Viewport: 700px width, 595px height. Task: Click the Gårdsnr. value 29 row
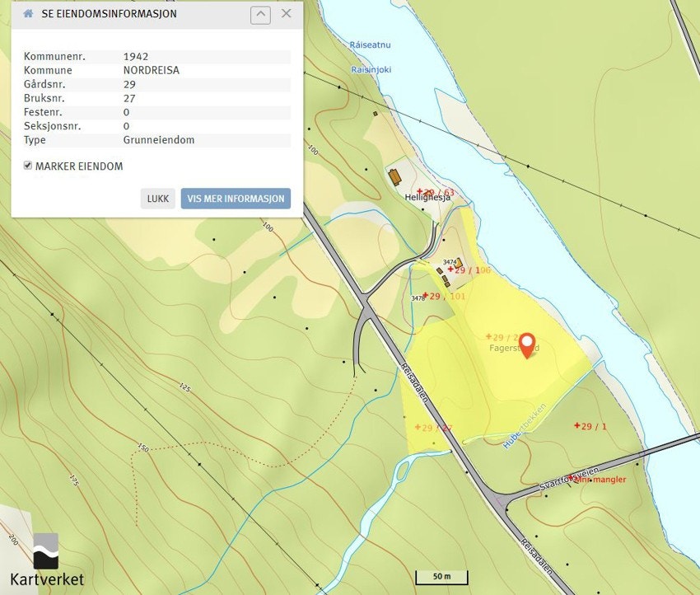click(156, 84)
